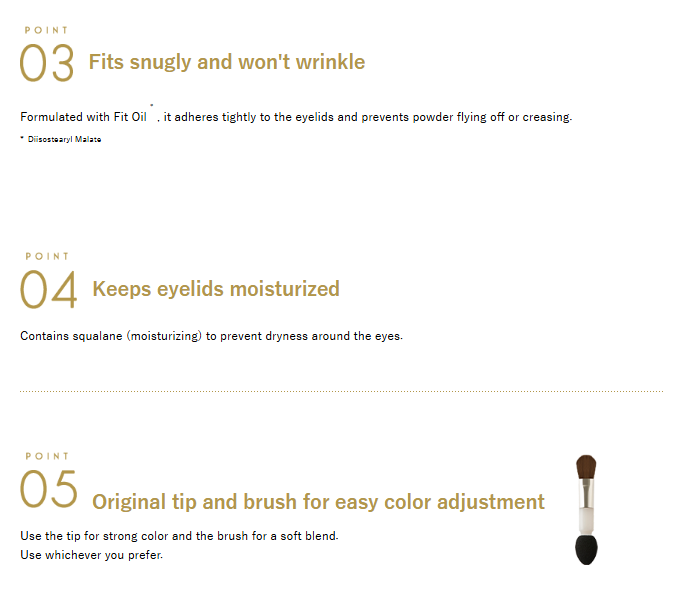Click the black sponge tip of the applicator
The width and height of the screenshot is (674, 600).
585,550
